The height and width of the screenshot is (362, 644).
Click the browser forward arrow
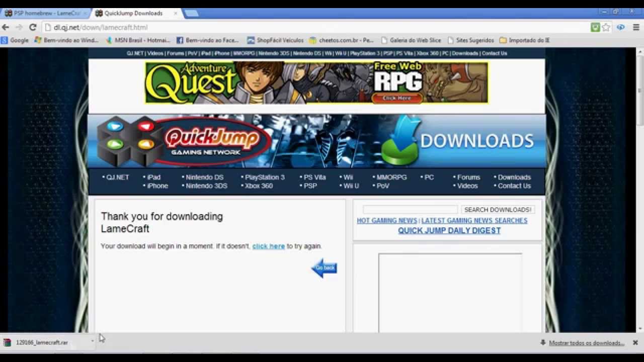(19, 28)
